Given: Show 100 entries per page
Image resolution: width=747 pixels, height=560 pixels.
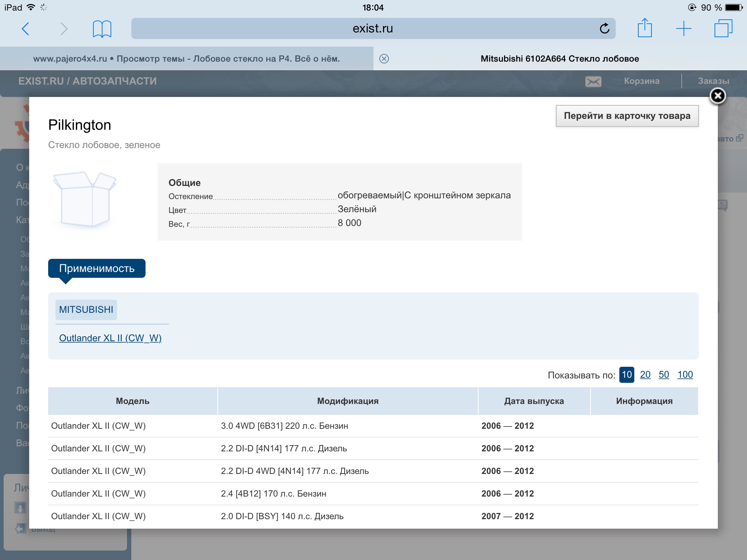Looking at the screenshot, I should pos(685,374).
